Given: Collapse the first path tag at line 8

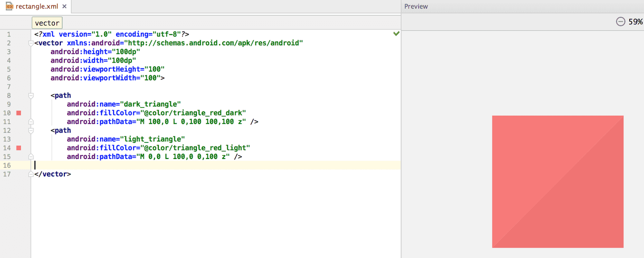Looking at the screenshot, I should (x=31, y=95).
